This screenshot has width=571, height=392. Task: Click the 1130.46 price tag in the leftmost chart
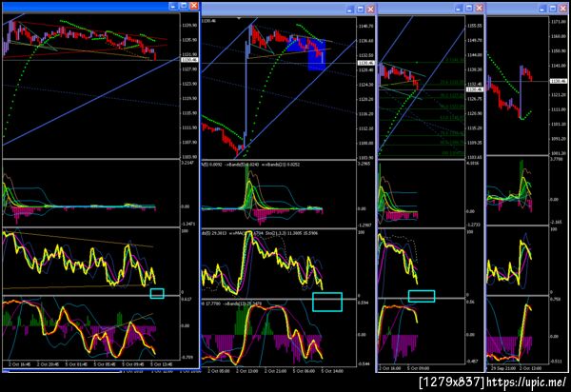point(189,60)
